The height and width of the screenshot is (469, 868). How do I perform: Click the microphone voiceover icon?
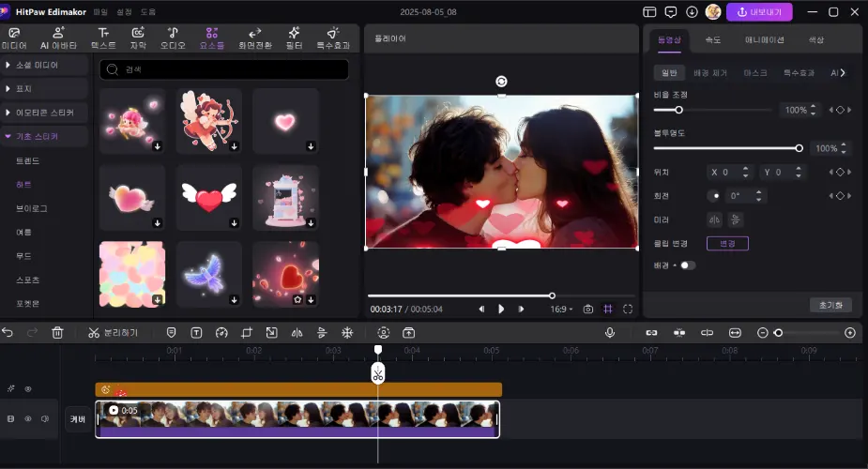pyautogui.click(x=610, y=332)
